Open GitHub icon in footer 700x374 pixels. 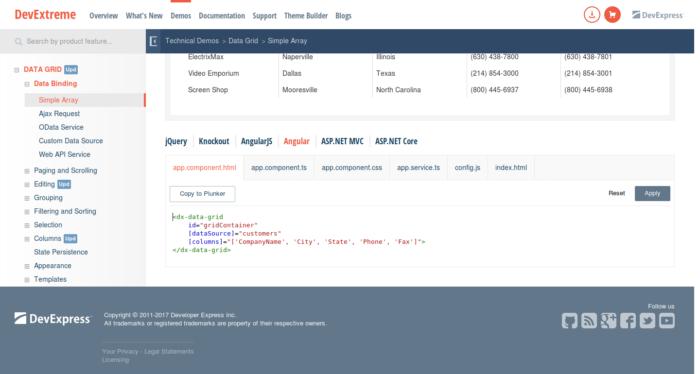click(570, 320)
